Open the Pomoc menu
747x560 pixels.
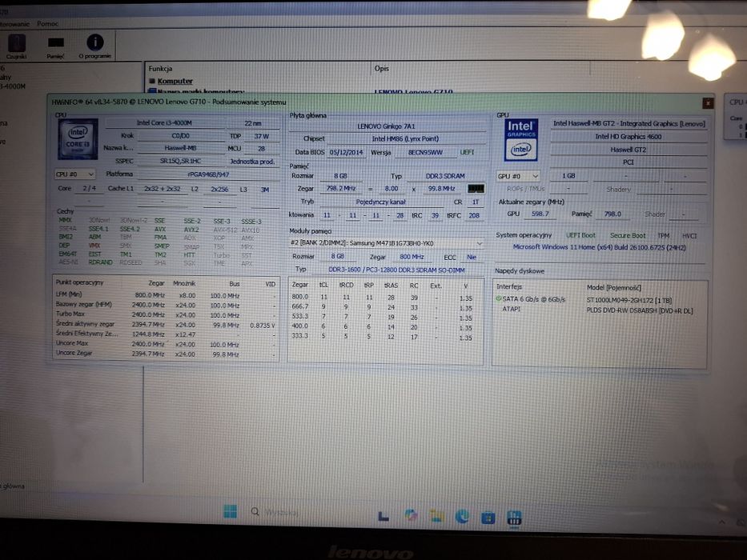point(48,23)
